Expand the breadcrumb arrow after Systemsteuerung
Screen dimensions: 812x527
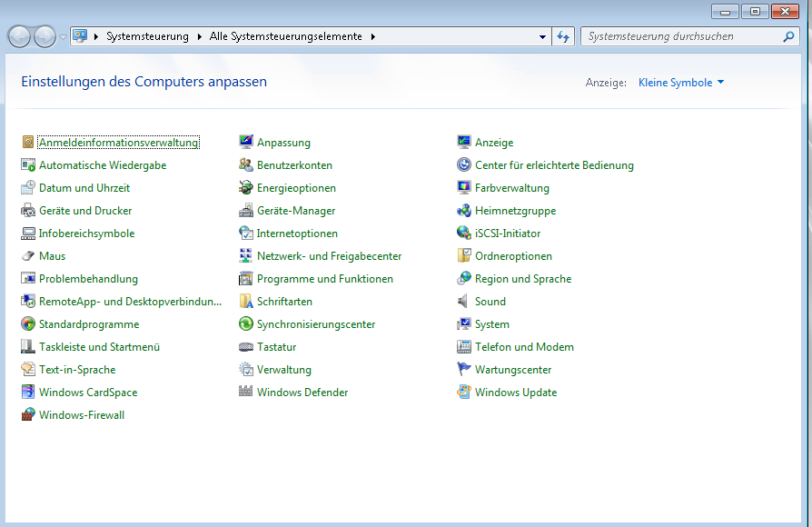[x=200, y=36]
